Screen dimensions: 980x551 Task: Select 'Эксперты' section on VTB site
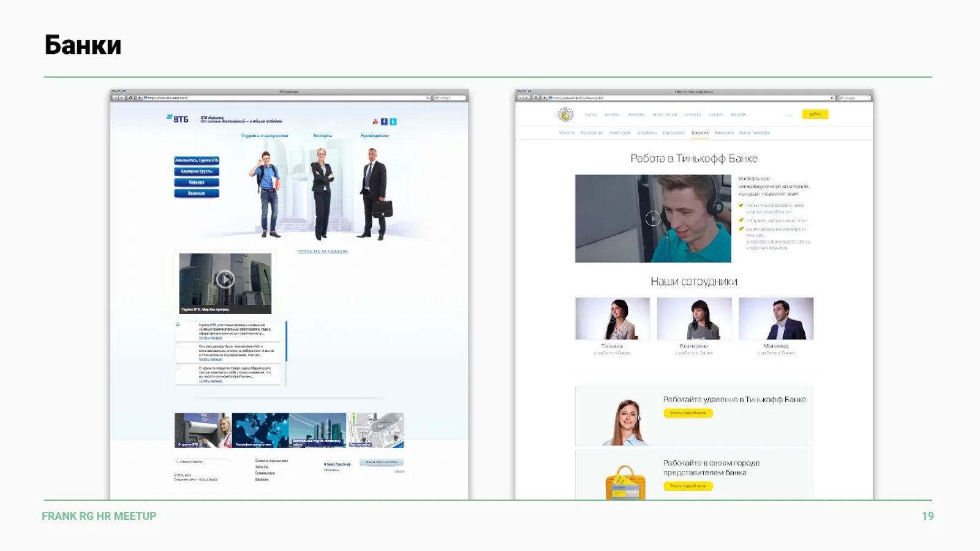tap(322, 136)
